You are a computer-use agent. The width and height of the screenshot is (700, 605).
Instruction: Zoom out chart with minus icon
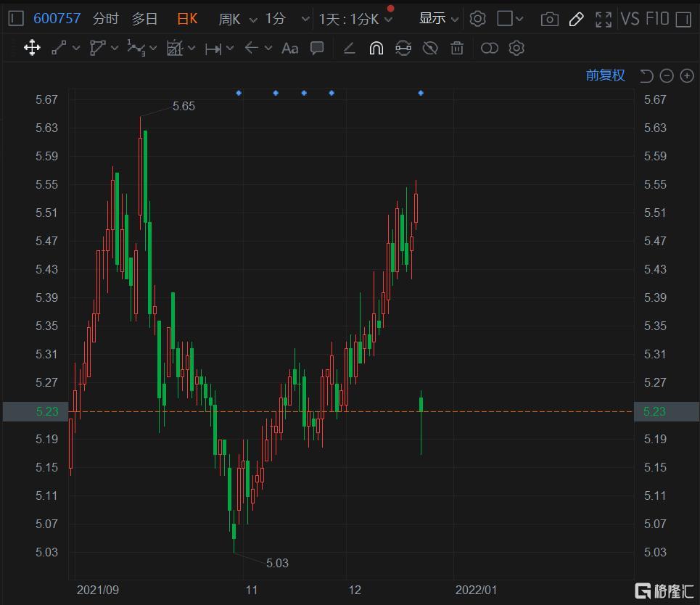click(667, 76)
